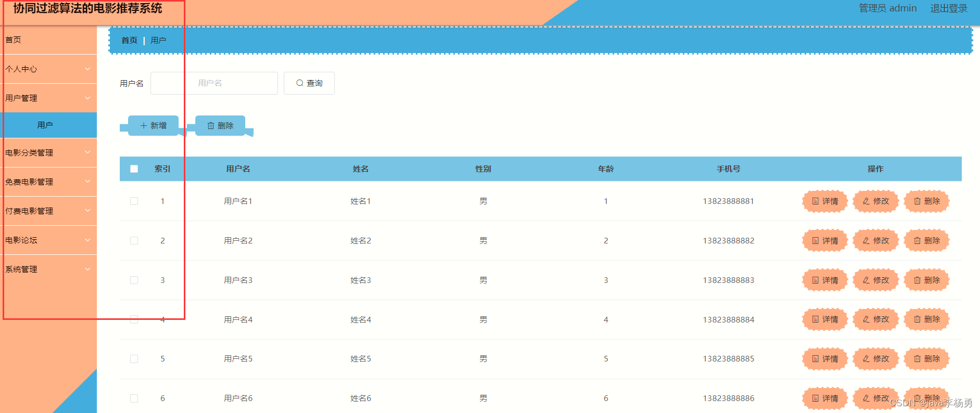Click the 年龄 column header

pos(606,169)
